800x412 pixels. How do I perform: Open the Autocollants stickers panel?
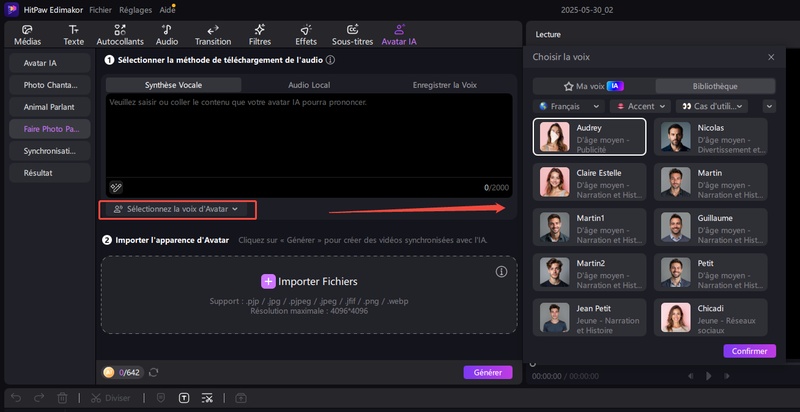pyautogui.click(x=119, y=35)
